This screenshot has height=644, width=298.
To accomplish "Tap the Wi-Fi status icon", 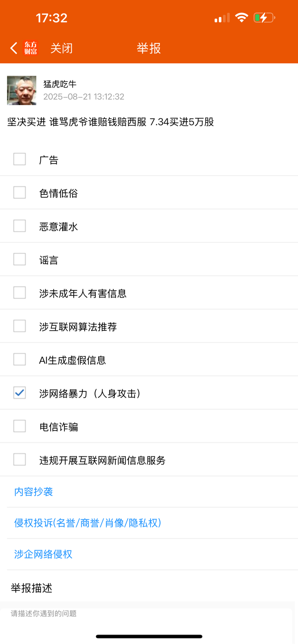I will [242, 18].
